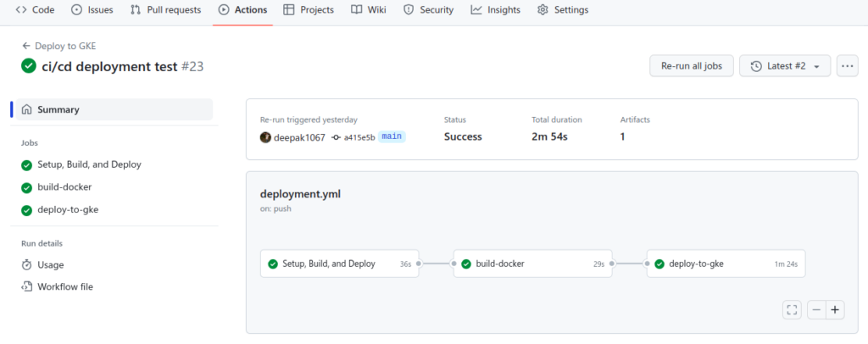Screen dimensions: 868x344
Task: Click the back arrow to Deploy to GKE
Action: 26,46
